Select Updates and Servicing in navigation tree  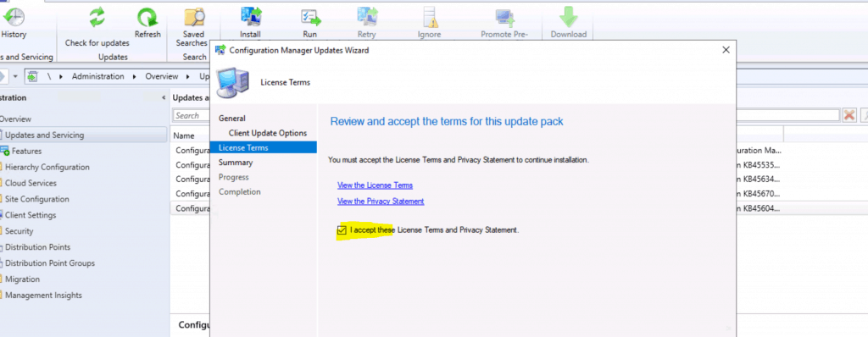[x=84, y=135]
